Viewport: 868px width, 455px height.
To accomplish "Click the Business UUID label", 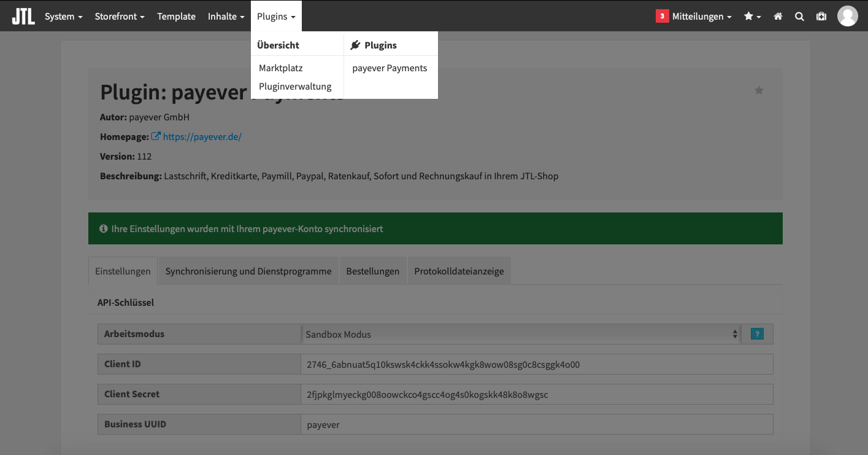I will [x=135, y=424].
